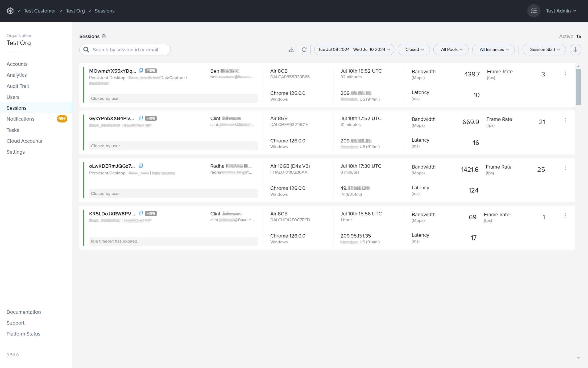Viewport: 588px width, 368px height.
Task: Click into the session search field
Action: 125,50
